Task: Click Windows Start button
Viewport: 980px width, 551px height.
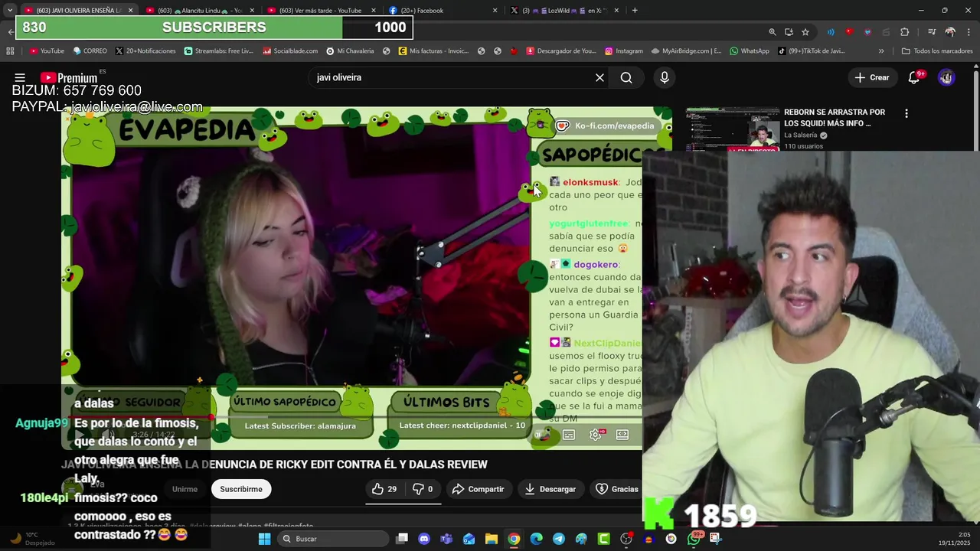Action: pos(264,539)
